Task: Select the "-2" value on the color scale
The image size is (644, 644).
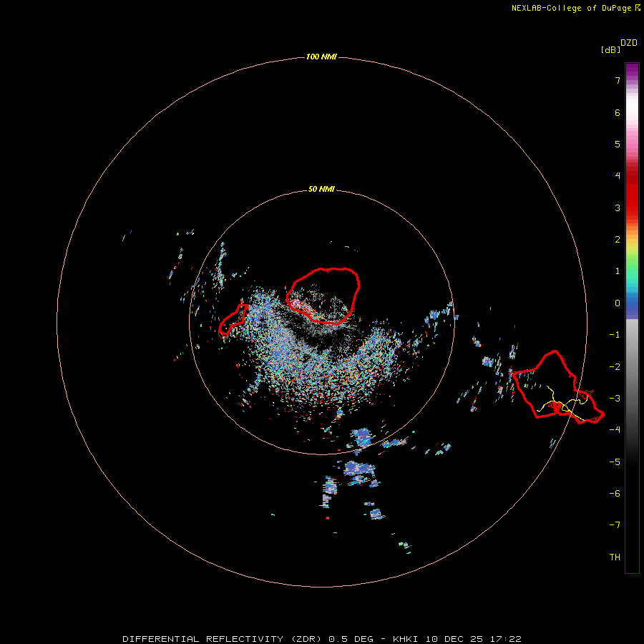Action: 615,367
